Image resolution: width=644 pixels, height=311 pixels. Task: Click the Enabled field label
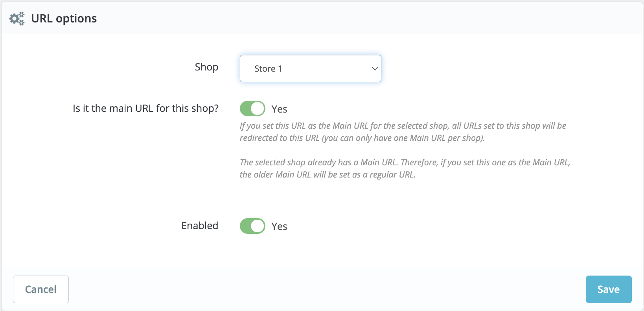pos(200,226)
